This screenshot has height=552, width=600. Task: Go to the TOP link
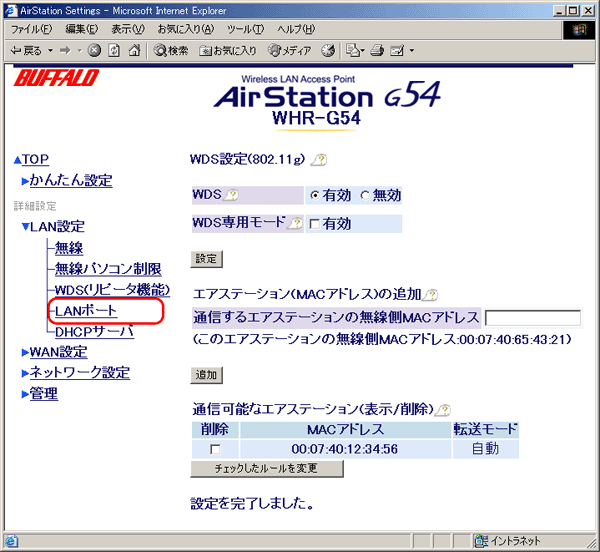click(35, 159)
